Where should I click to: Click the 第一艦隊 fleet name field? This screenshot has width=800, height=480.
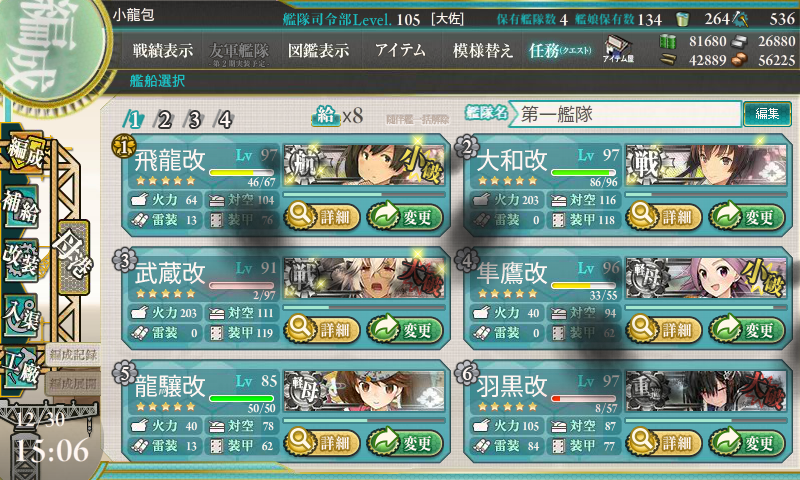click(626, 114)
